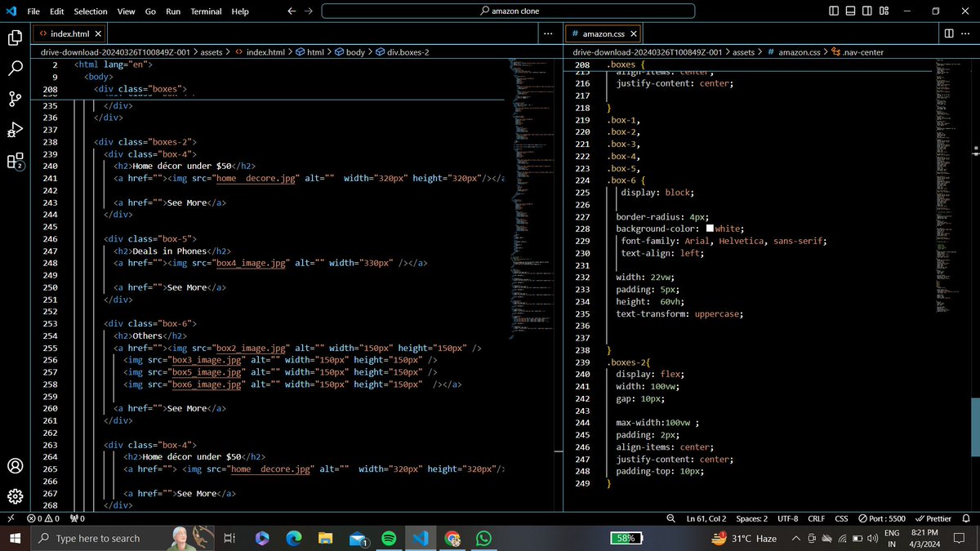
Task: Click Ln 61, Col 2 go-to-line item
Action: pos(706,518)
